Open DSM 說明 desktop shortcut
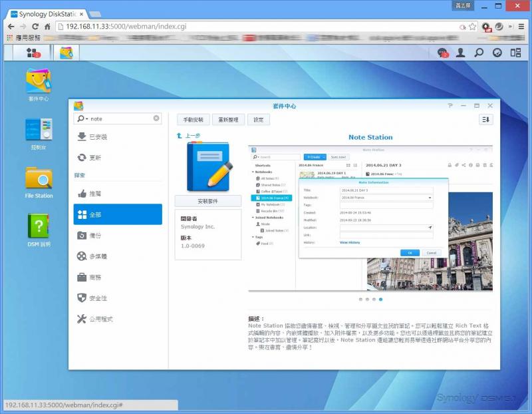532x414 pixels. click(39, 230)
